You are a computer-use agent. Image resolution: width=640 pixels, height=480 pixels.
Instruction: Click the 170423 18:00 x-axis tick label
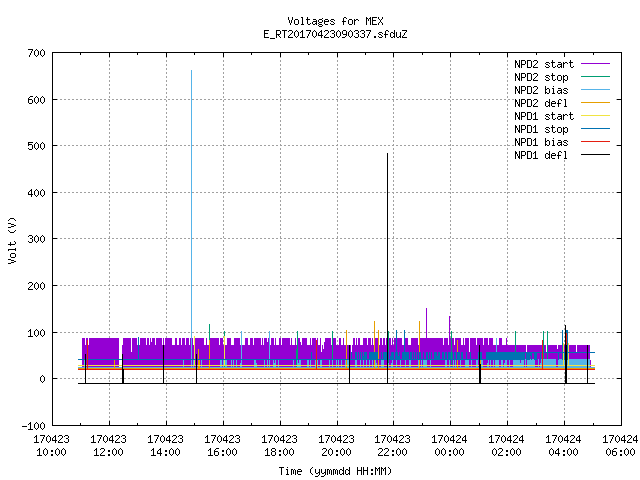[x=279, y=446]
